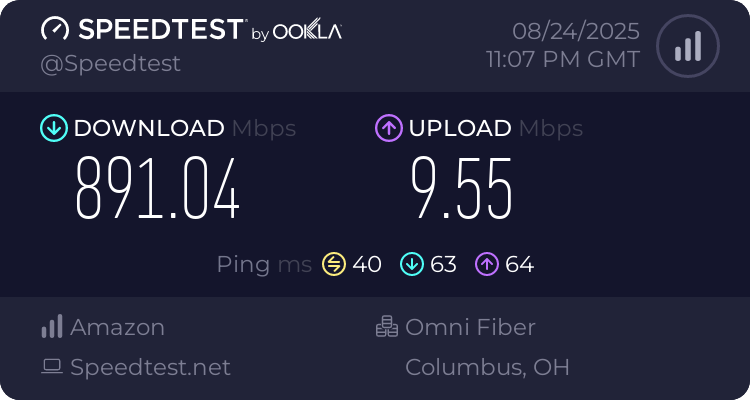Click the download arrow icon beside DOWNLOAD
Screen dimensions: 750x400
tap(53, 128)
